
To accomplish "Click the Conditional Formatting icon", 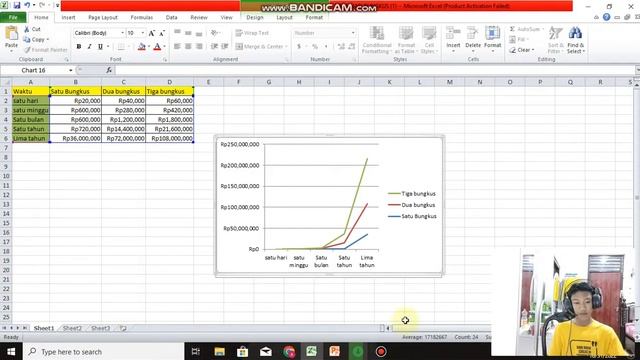I will 377,34.
